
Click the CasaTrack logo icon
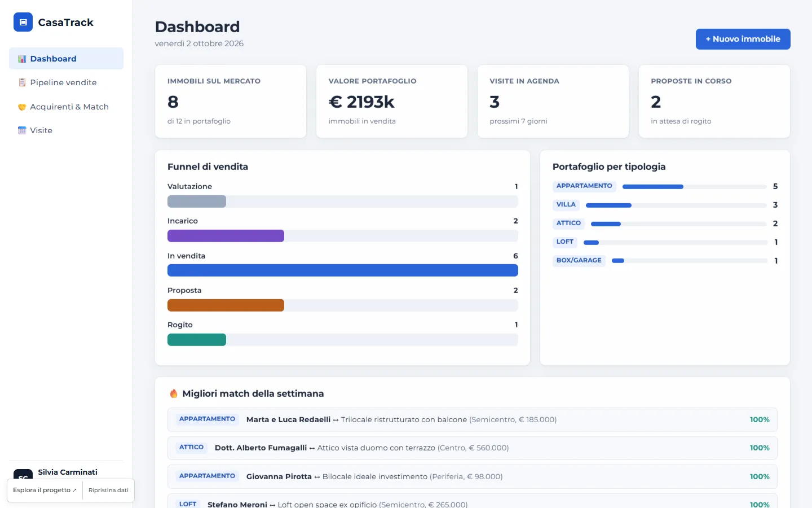point(23,22)
